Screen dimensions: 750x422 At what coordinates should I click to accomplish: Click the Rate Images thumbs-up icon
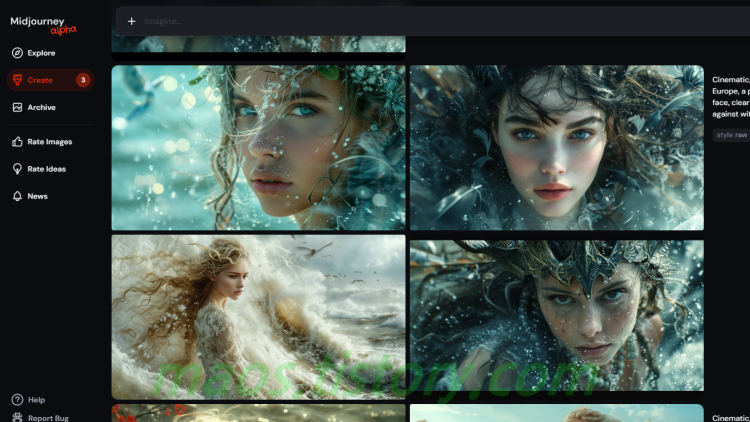[x=17, y=142]
